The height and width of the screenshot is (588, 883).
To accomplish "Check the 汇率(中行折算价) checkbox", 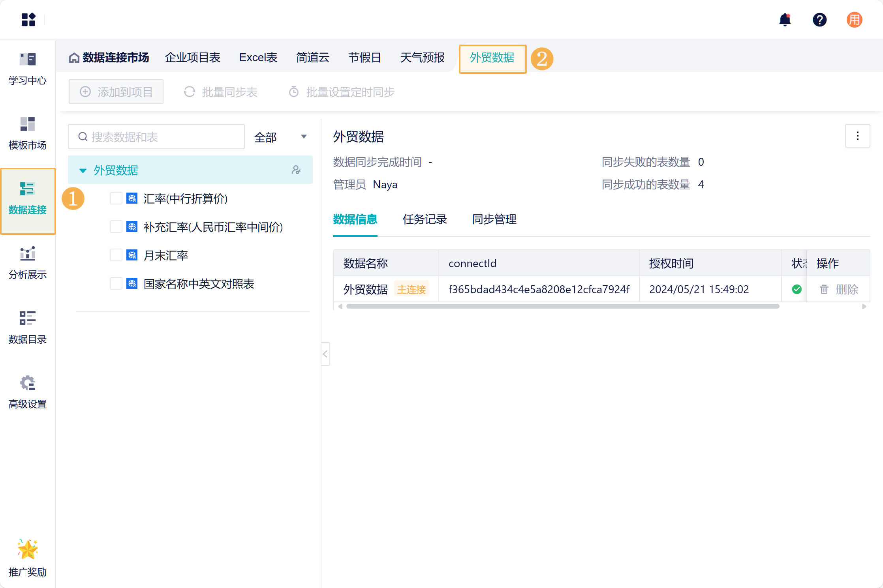I will tap(116, 198).
